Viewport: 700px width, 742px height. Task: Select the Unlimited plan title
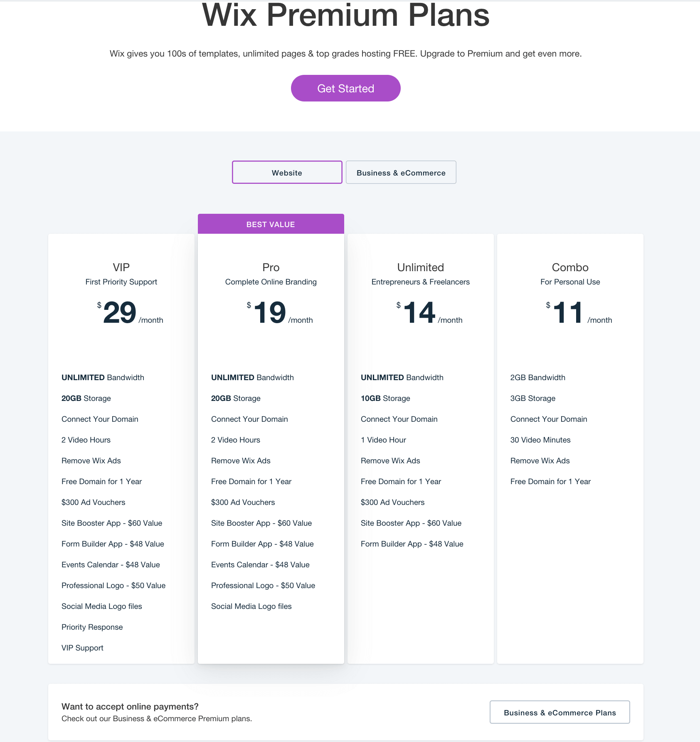pos(420,267)
